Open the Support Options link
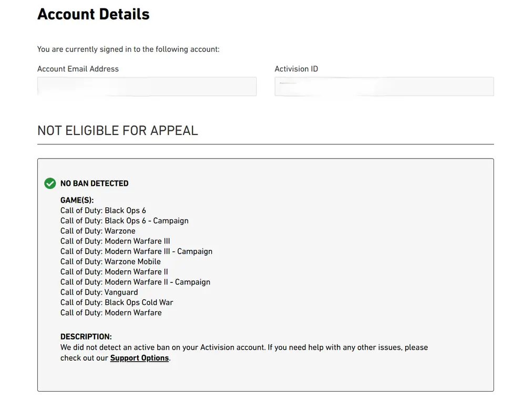 point(139,358)
